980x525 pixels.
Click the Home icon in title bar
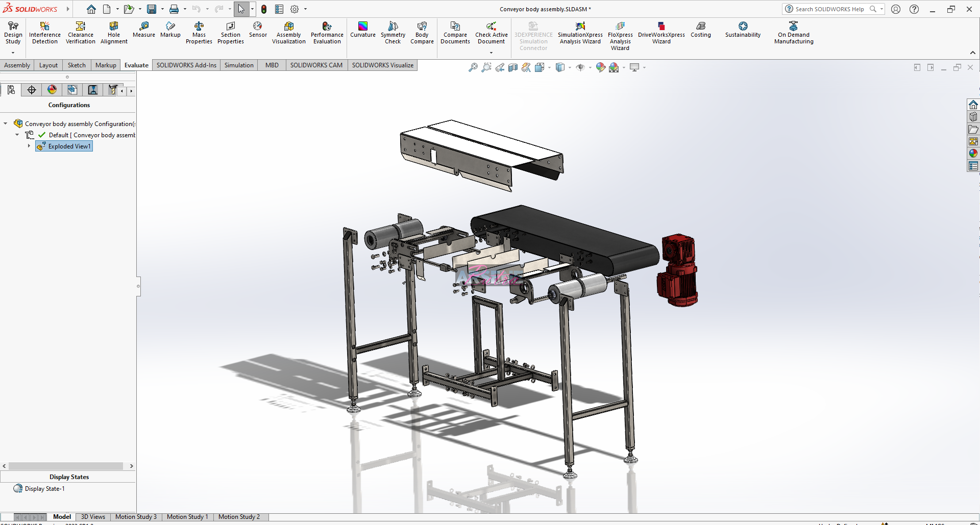coord(91,9)
